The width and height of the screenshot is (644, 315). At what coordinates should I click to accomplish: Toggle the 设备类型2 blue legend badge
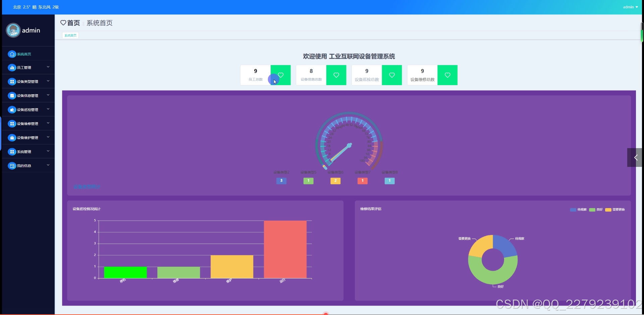(281, 181)
